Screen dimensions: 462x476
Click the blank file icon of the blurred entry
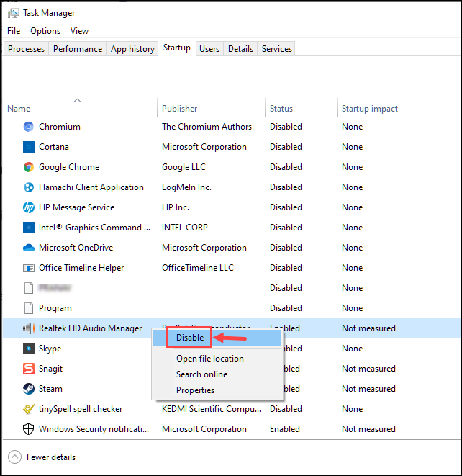pos(29,288)
